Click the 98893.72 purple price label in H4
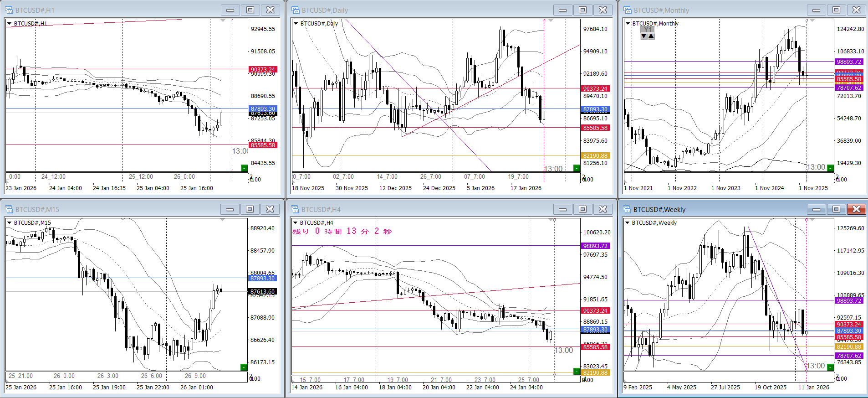 point(595,246)
